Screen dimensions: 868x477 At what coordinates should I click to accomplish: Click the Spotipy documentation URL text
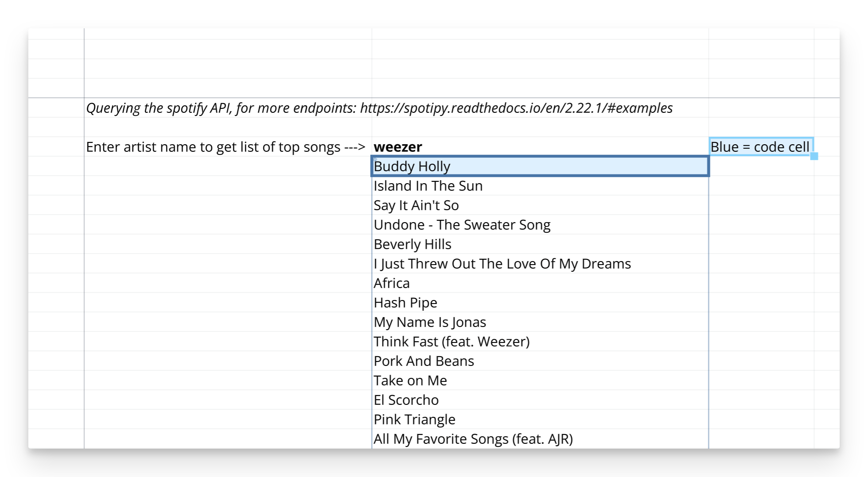click(514, 108)
